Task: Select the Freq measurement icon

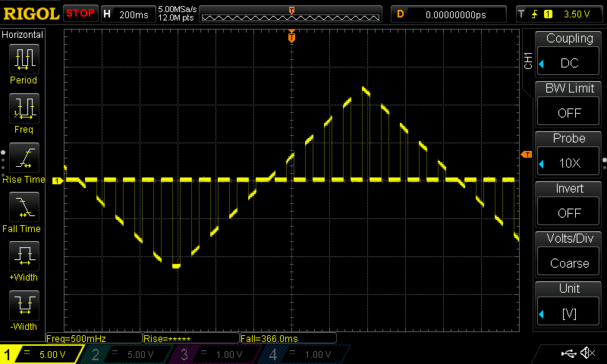Action: (x=24, y=108)
